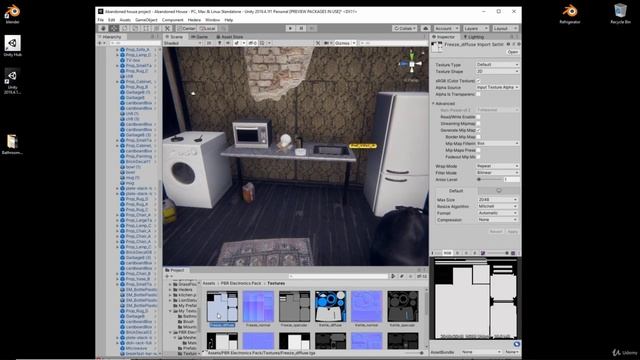This screenshot has width=640, height=360.
Task: Enable Streaming Mipmaps checkbox
Action: click(x=478, y=123)
